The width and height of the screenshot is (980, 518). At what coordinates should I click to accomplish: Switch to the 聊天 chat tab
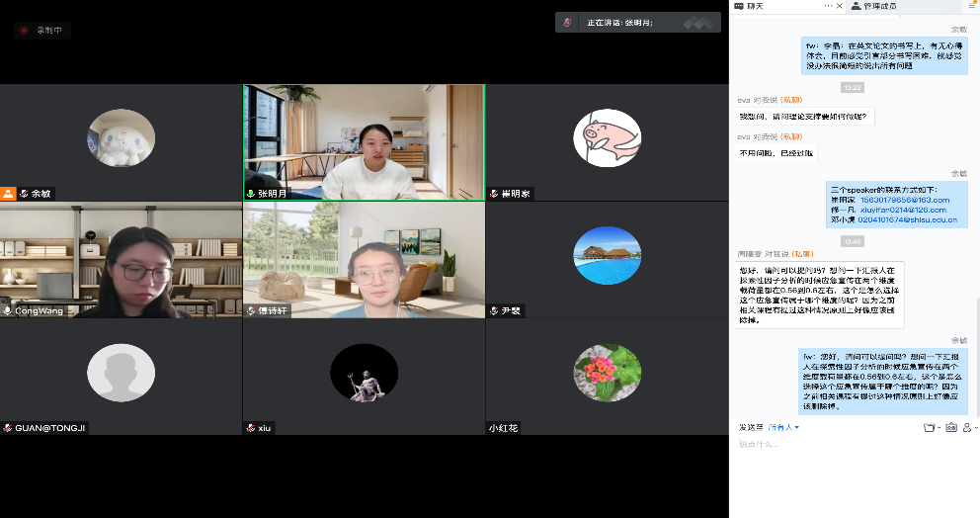point(756,6)
